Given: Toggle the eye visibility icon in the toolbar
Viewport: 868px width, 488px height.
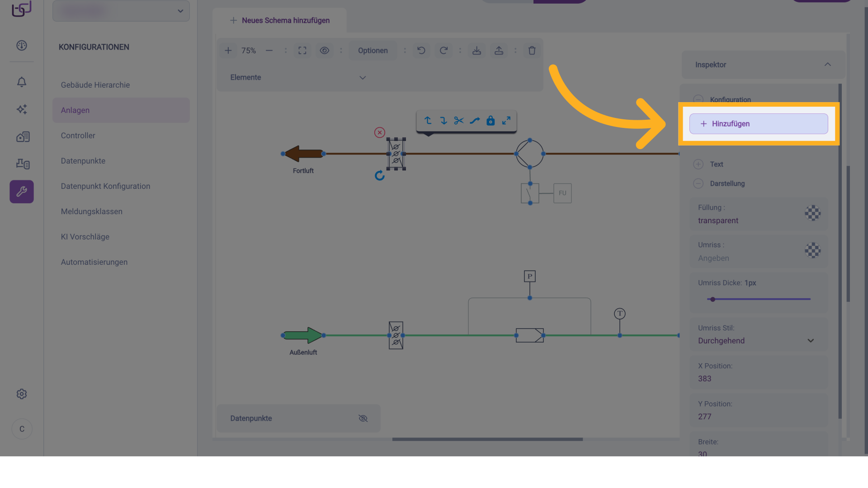Looking at the screenshot, I should tap(325, 51).
